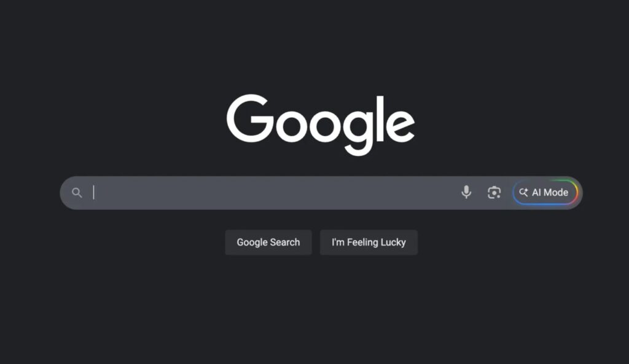Click the blinking text cursor in search bar
The width and height of the screenshot is (629, 364).
pyautogui.click(x=93, y=192)
